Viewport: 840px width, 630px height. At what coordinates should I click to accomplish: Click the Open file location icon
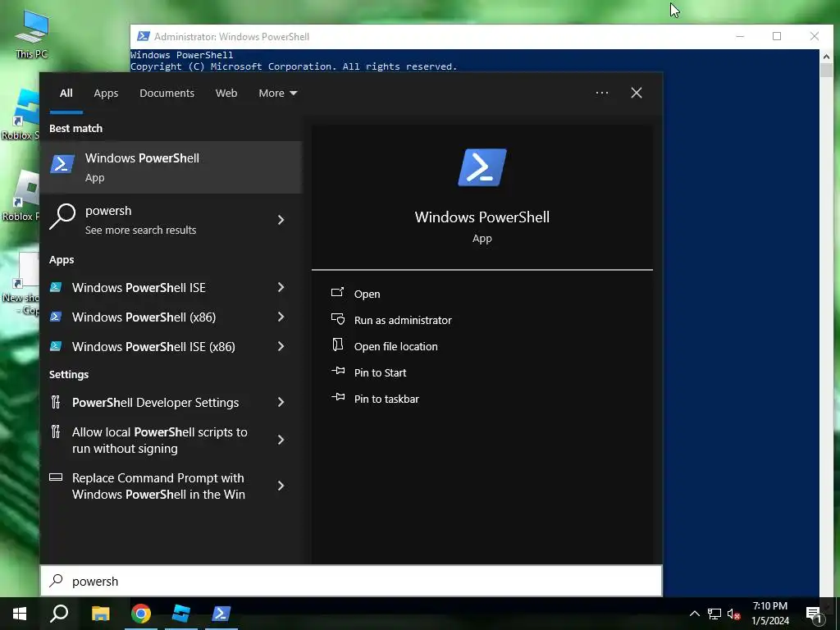337,345
